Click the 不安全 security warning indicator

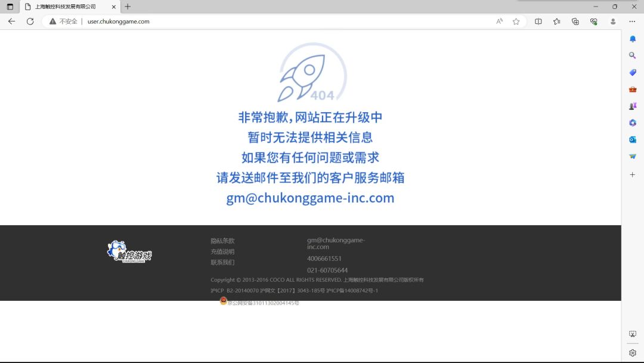[64, 21]
